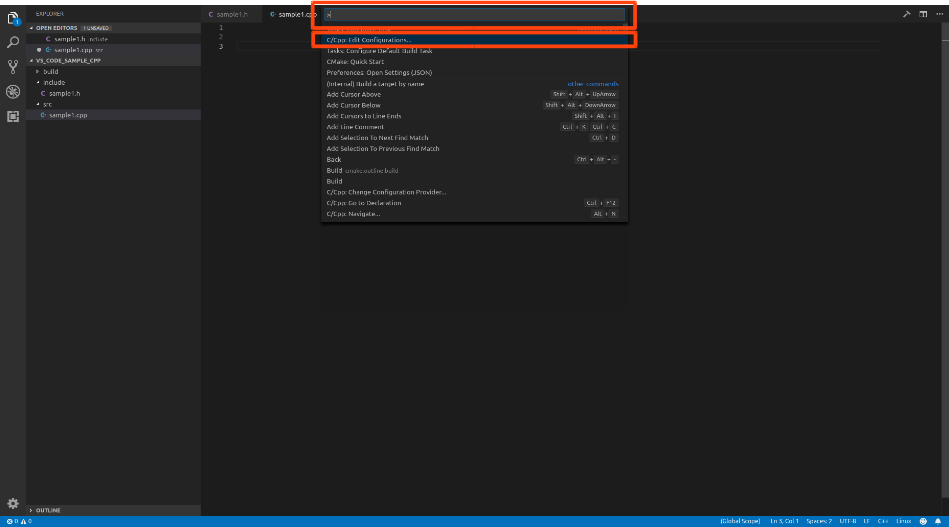The height and width of the screenshot is (527, 949).
Task: Click into the command palette input
Action: pyautogui.click(x=474, y=15)
